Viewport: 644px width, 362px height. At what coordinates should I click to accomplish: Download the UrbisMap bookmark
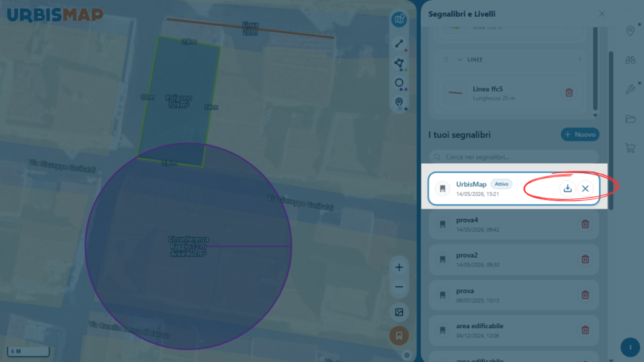click(568, 189)
